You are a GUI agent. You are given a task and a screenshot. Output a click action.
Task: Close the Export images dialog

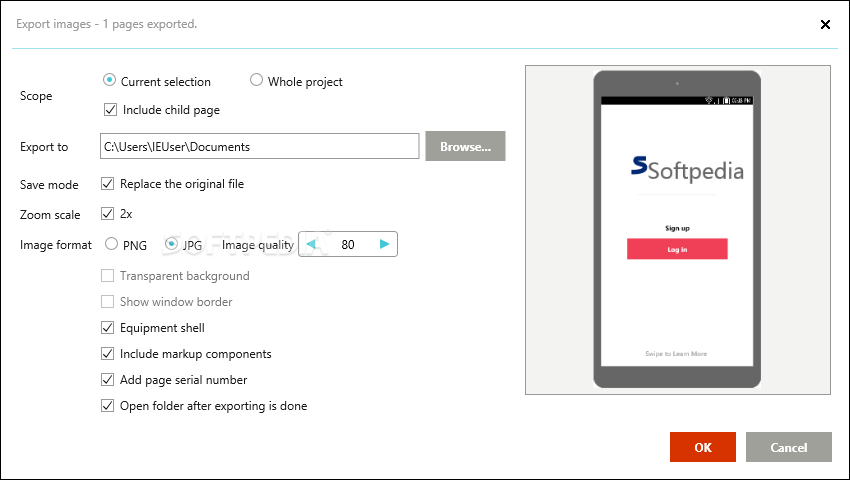pos(825,24)
